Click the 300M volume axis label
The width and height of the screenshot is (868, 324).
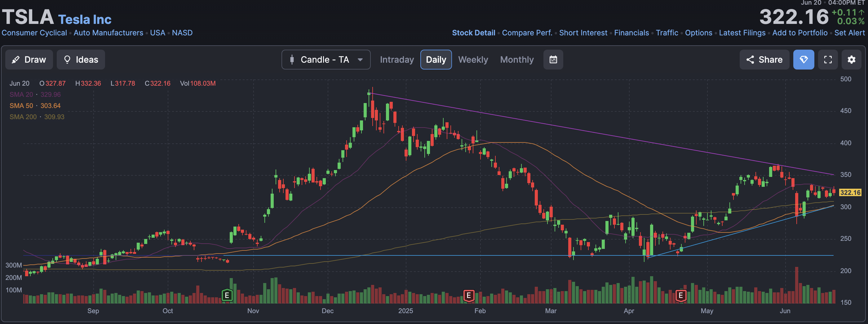(x=13, y=265)
